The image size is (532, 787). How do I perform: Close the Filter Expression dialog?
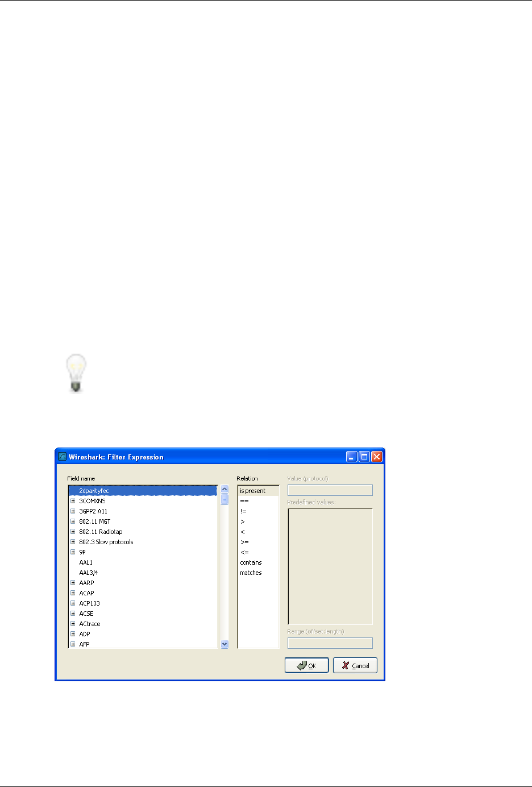[376, 457]
